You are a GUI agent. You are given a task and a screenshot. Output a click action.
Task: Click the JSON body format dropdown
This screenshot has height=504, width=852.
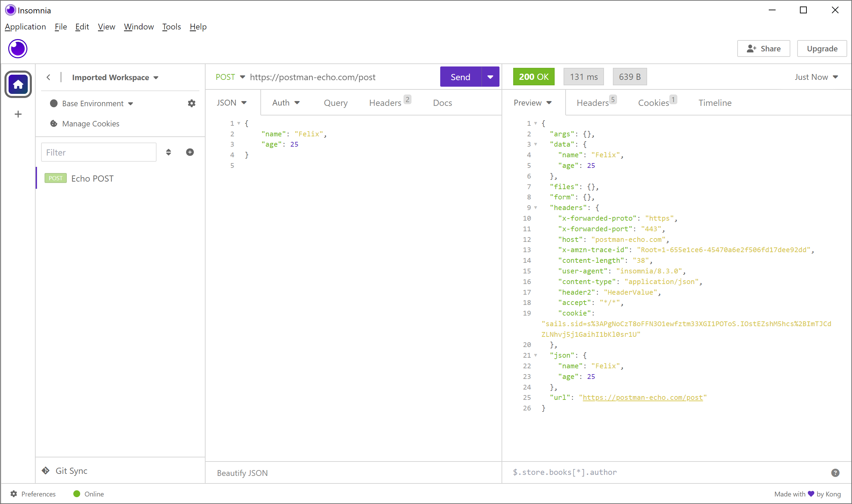pos(232,102)
